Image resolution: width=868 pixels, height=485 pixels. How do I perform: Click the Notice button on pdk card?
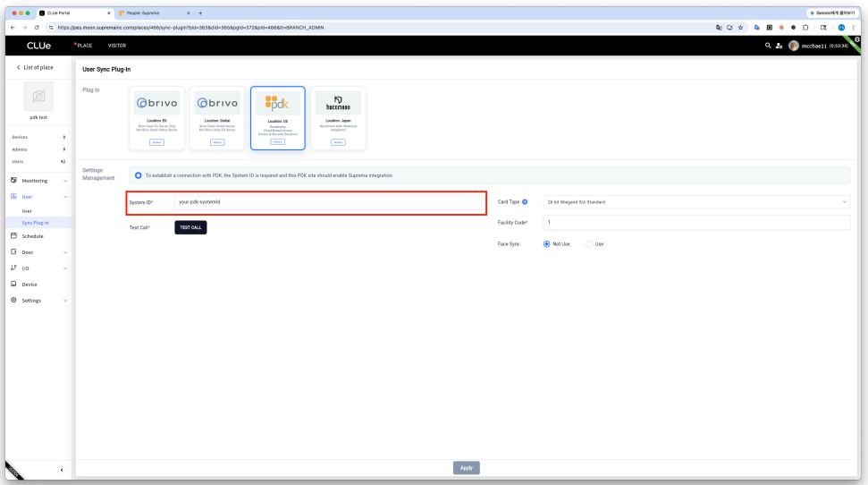point(278,142)
